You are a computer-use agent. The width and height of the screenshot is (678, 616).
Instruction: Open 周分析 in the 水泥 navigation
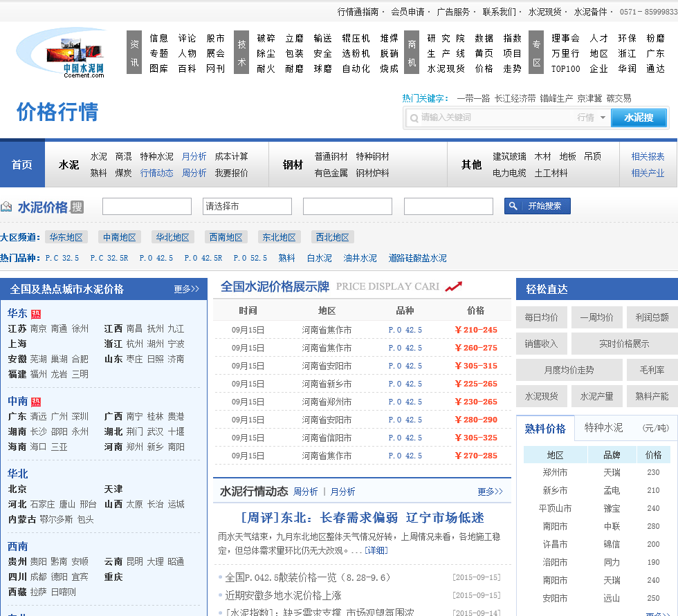tap(194, 174)
